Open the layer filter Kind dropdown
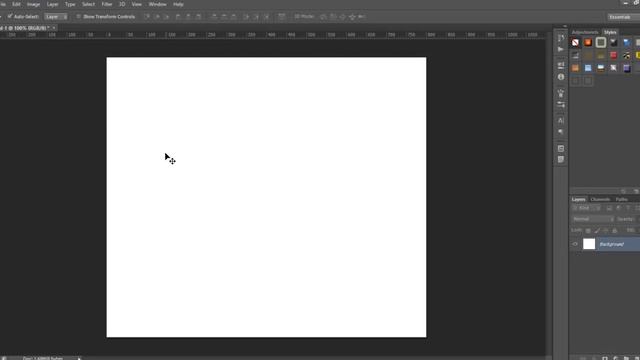Screen dimensions: 640x360 587,208
